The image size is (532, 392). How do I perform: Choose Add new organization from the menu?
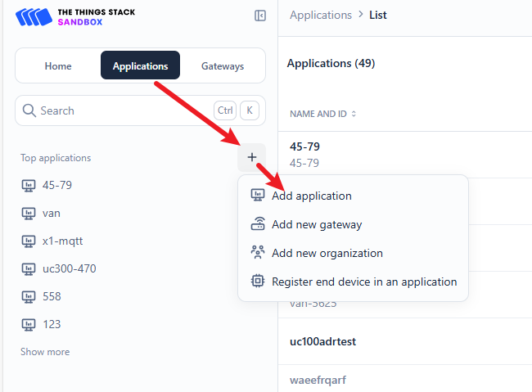pyautogui.click(x=327, y=253)
